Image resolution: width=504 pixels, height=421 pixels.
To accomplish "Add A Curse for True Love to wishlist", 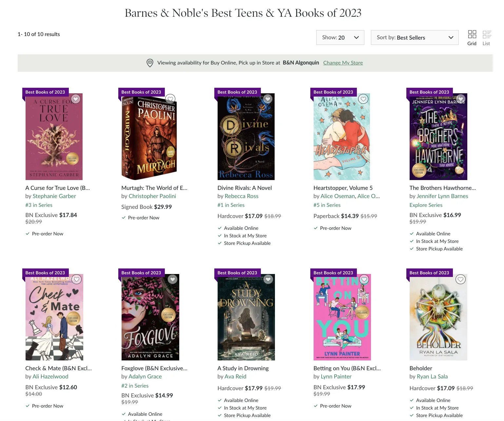I will (x=76, y=99).
